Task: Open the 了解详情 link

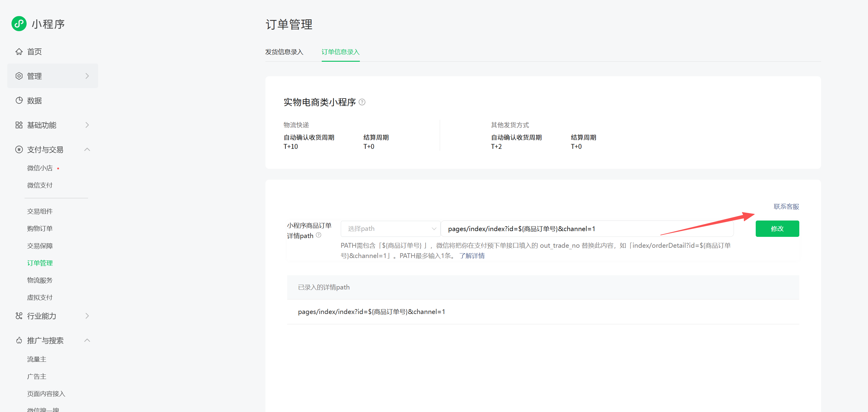Action: point(472,256)
